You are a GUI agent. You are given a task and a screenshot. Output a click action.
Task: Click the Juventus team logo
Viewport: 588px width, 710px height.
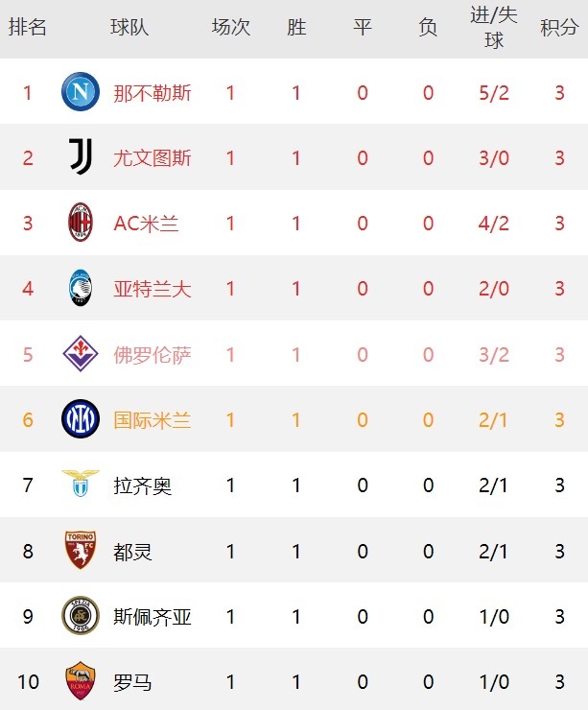tap(80, 157)
